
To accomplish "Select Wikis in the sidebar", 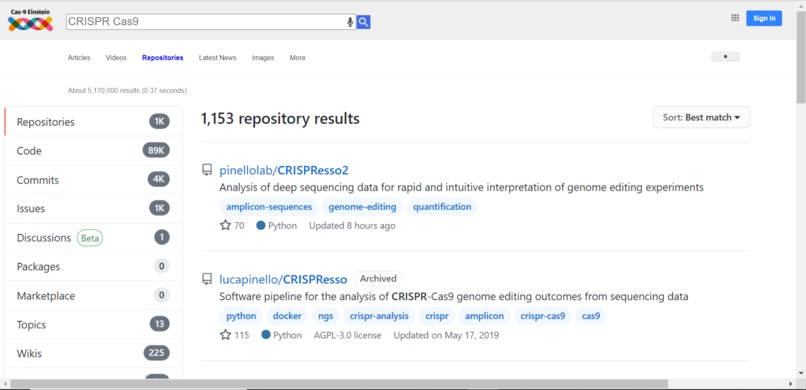I will 93,354.
